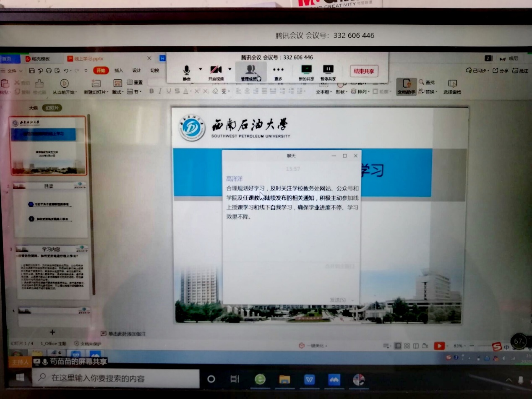Open the 选择窗格 selection pane

pos(452,87)
